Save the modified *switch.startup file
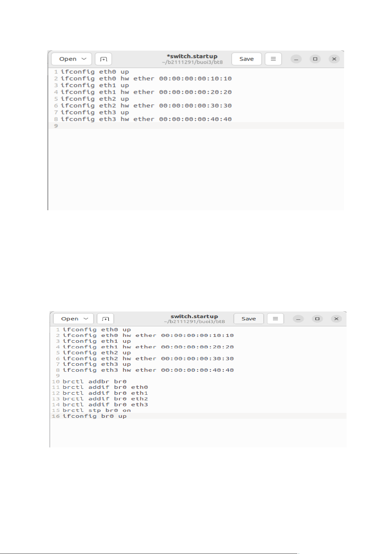 pos(247,59)
